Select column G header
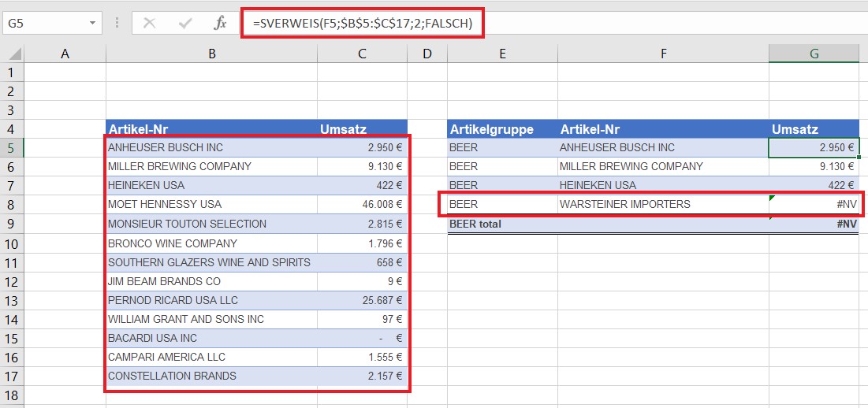This screenshot has width=868, height=408. pos(814,54)
